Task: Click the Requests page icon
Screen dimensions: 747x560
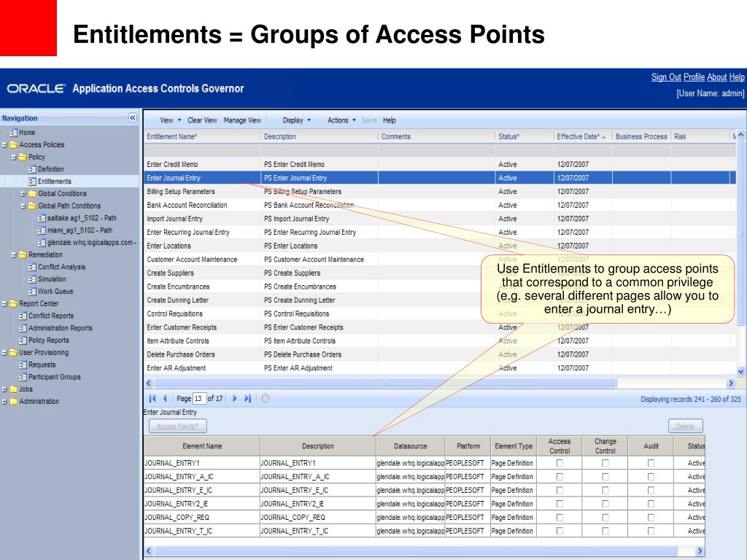Action: click(x=23, y=365)
